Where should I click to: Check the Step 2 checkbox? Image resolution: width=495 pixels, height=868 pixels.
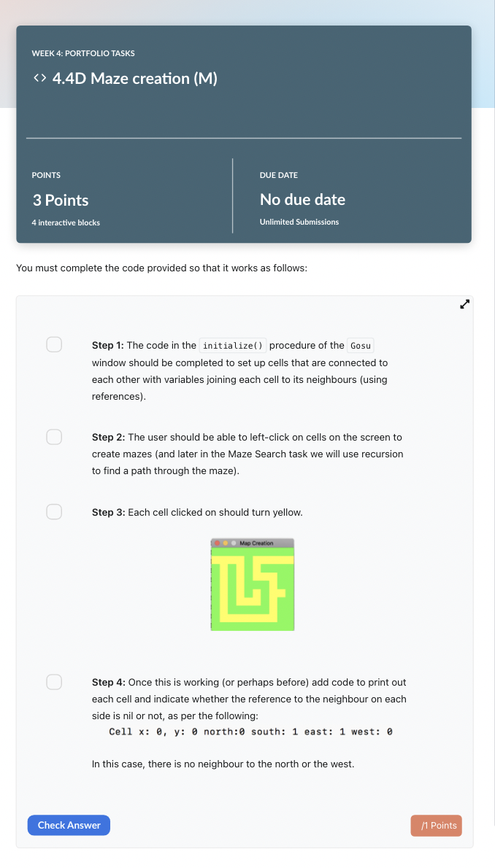pyautogui.click(x=53, y=436)
